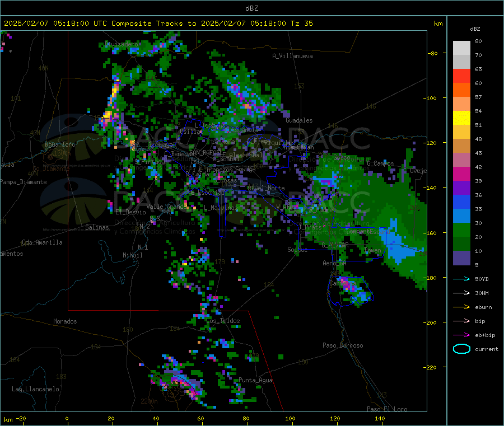Pick the red 60–65 dBZ legend swatch
The image size is (504, 426).
[x=461, y=76]
